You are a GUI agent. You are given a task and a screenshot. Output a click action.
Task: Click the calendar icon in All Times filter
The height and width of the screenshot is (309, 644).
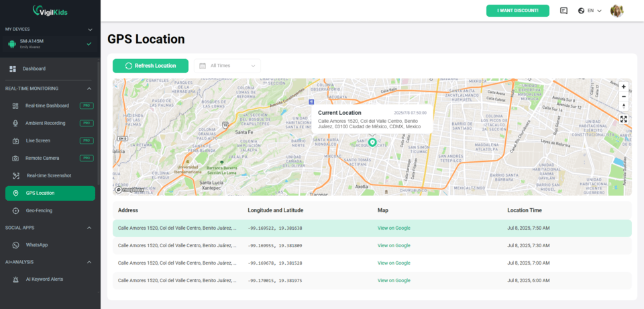(203, 66)
